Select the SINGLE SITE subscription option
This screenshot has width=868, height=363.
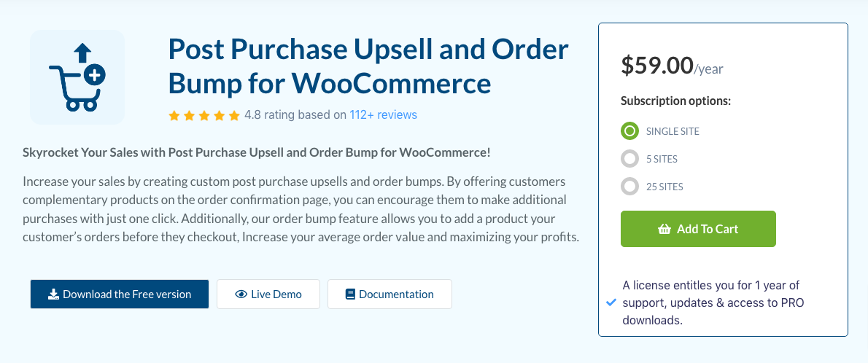point(629,132)
